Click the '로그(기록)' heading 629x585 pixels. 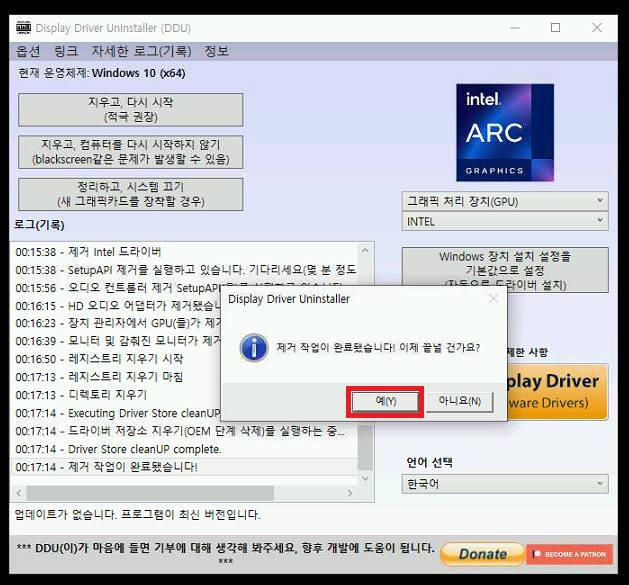39,225
